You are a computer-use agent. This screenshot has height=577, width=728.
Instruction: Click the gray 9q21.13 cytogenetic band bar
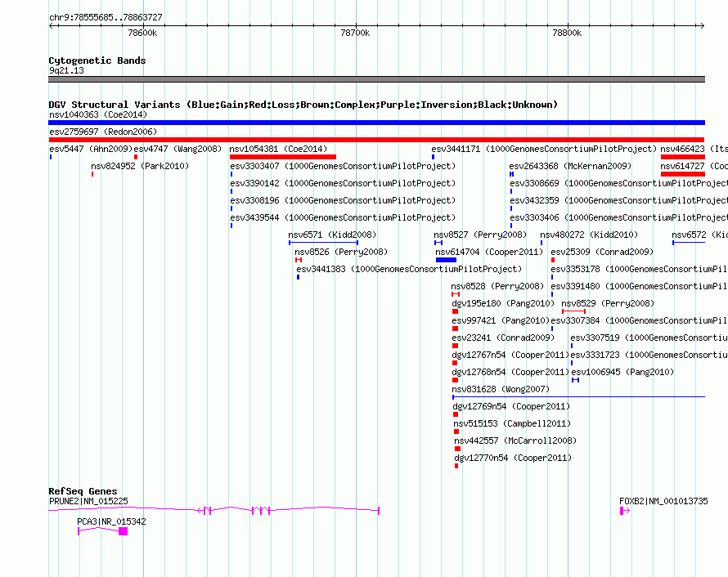tap(376, 79)
